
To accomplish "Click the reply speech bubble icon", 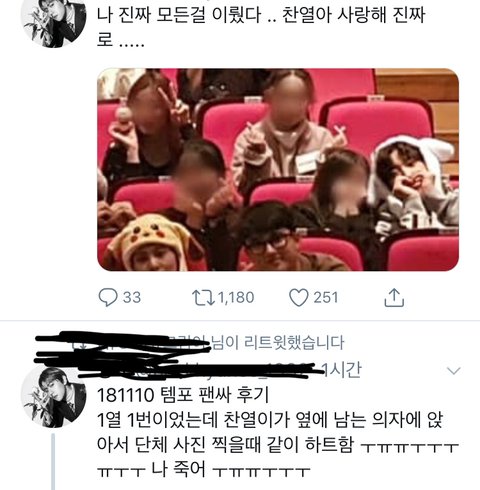I will click(108, 297).
